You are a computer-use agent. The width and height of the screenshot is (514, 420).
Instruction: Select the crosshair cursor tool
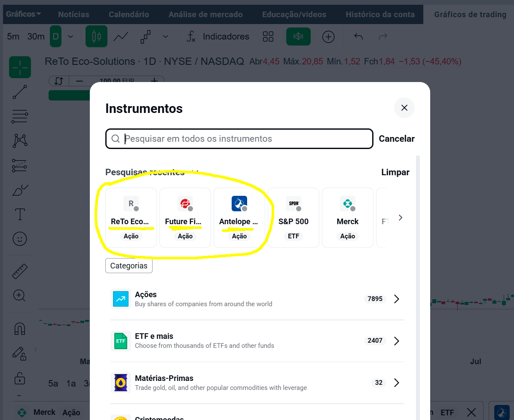pos(20,67)
